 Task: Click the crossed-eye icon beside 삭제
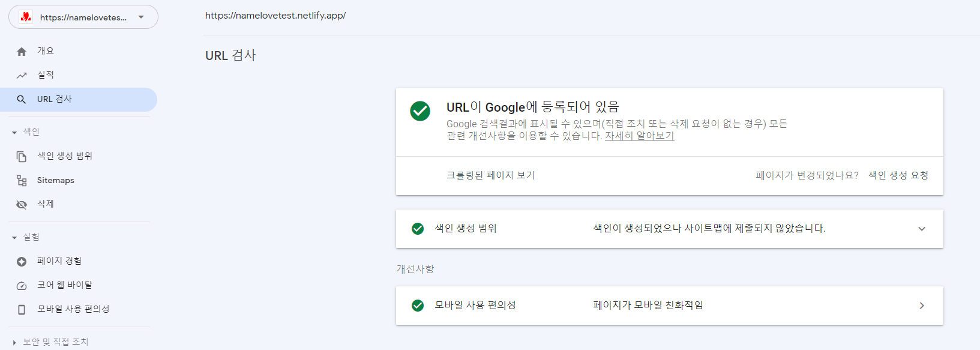coord(22,205)
